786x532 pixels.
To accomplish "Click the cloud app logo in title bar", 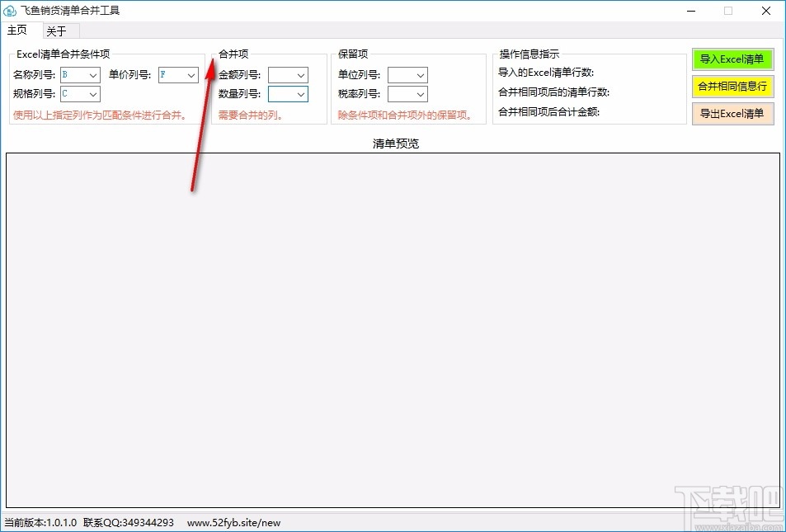I will click(10, 11).
